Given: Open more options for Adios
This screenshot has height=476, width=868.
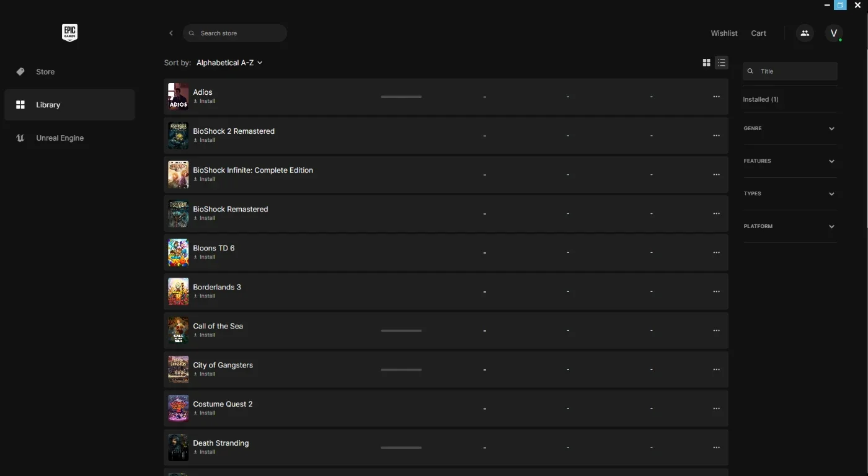Looking at the screenshot, I should 716,97.
